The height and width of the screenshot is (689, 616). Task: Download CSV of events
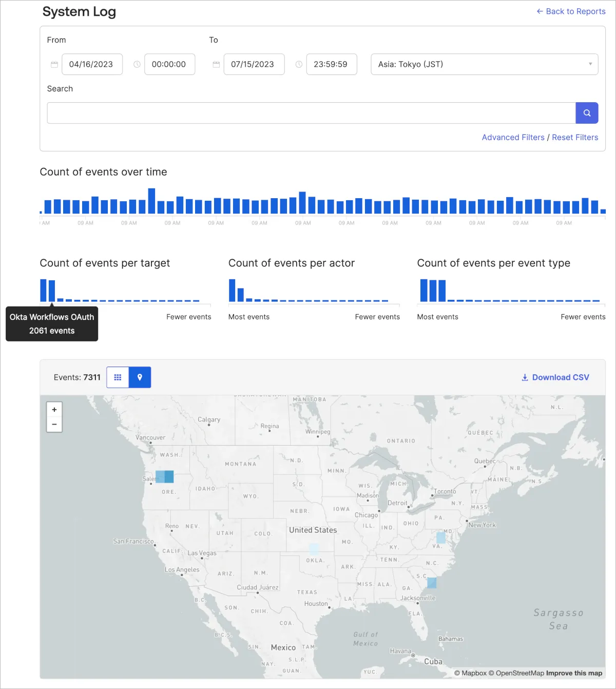pyautogui.click(x=555, y=377)
